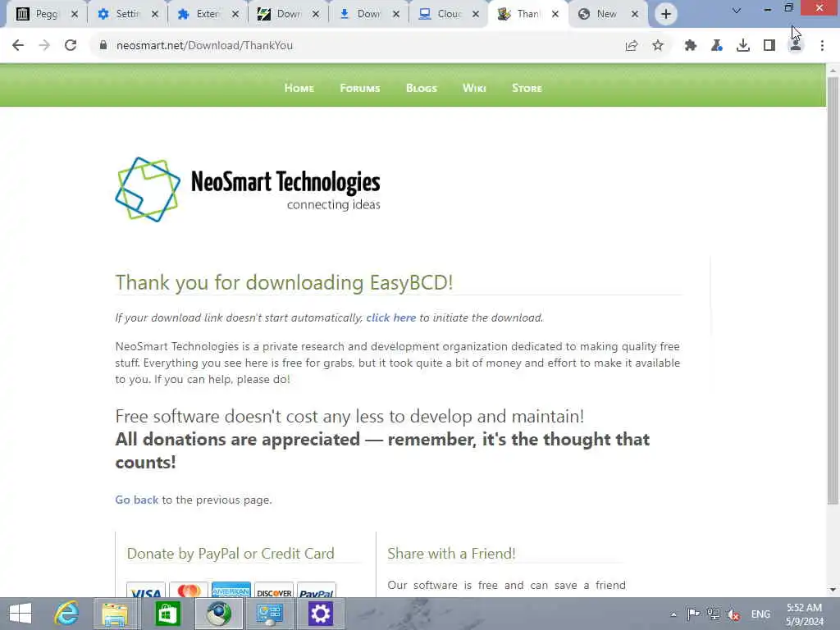Click the muted volume tray icon
Image resolution: width=840 pixels, height=630 pixels.
(x=733, y=614)
